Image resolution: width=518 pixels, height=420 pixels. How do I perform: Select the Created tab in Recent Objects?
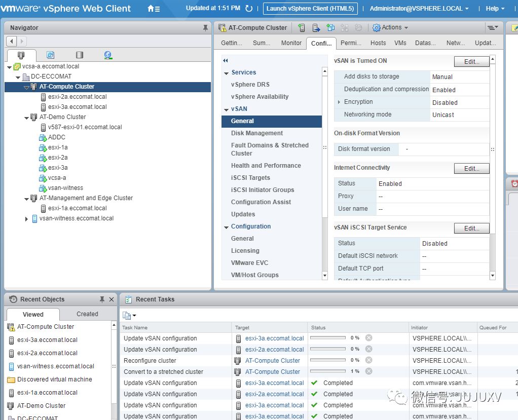pos(87,314)
